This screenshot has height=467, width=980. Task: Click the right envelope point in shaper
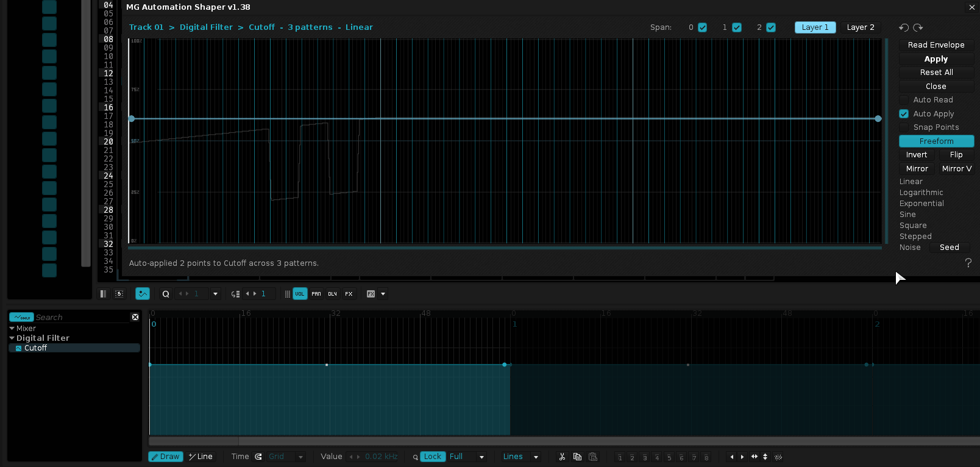click(878, 119)
